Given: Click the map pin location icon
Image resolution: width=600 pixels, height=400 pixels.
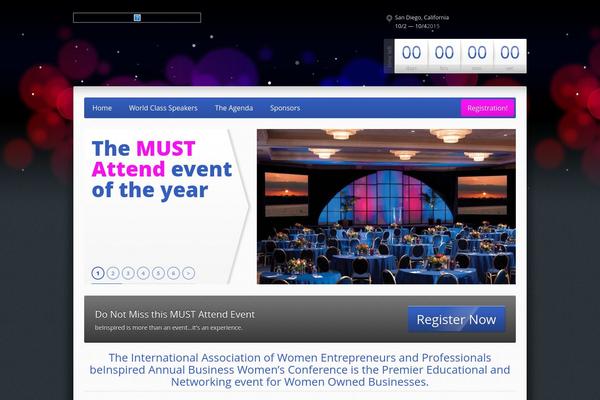Looking at the screenshot, I should point(389,18).
